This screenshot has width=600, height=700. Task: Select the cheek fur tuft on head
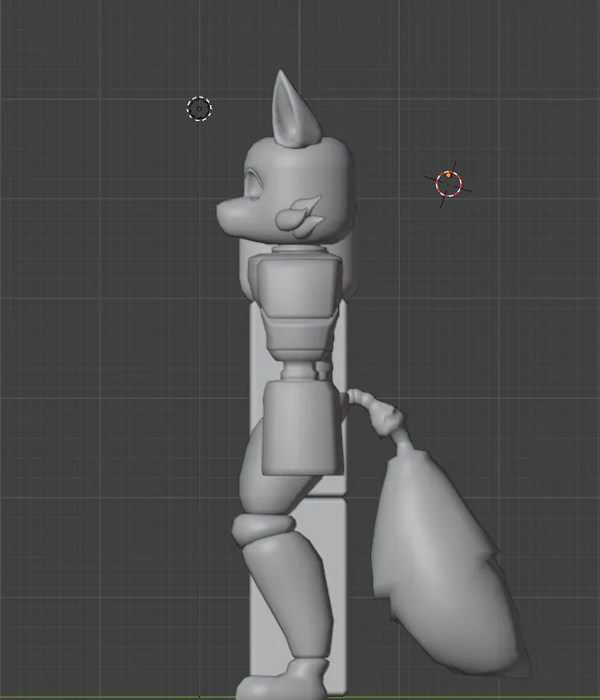(x=300, y=216)
